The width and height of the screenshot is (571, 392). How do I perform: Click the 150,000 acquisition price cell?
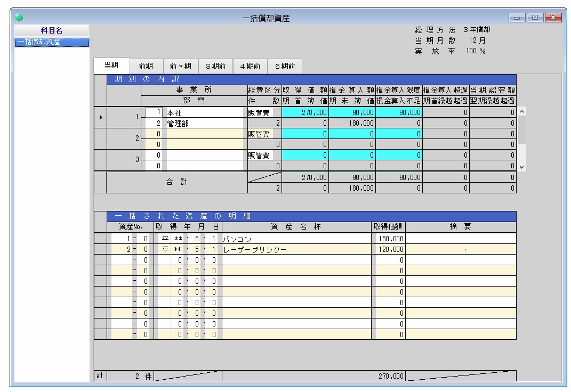(390, 239)
